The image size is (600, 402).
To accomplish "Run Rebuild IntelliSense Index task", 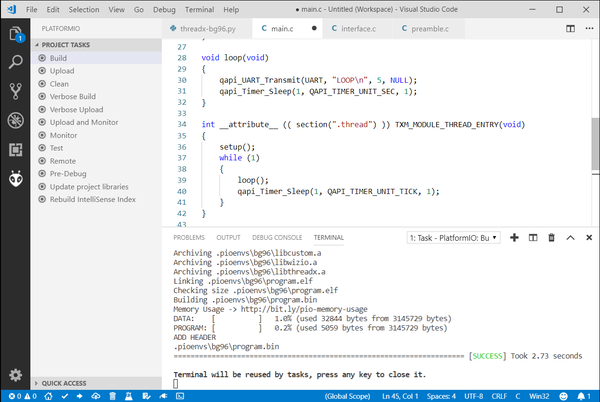I will [x=96, y=199].
